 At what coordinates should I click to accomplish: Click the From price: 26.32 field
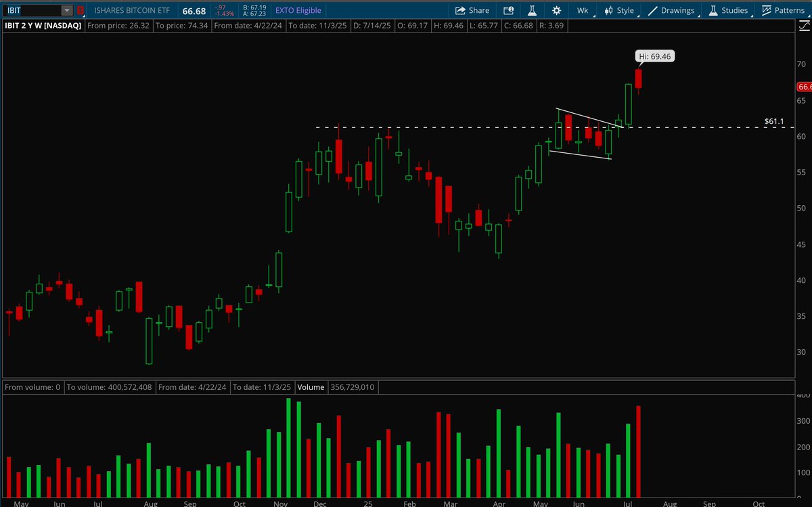point(118,26)
